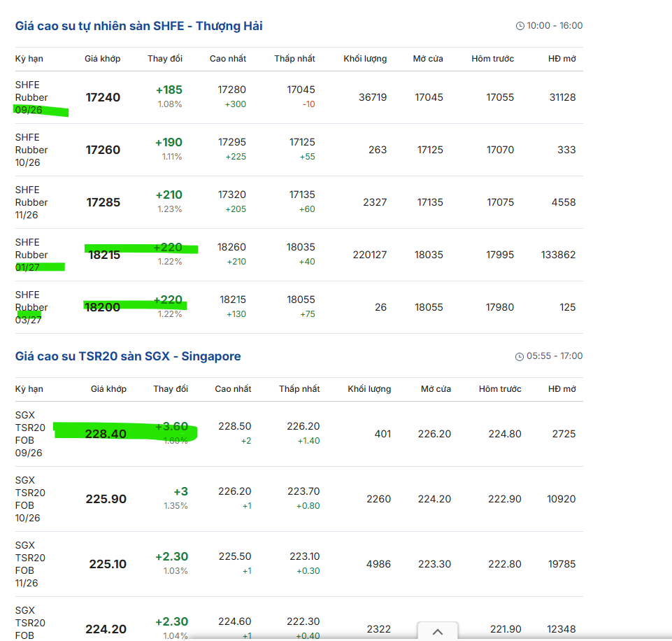Click SHFE trading hours 10:00 - 16:00

(x=555, y=26)
